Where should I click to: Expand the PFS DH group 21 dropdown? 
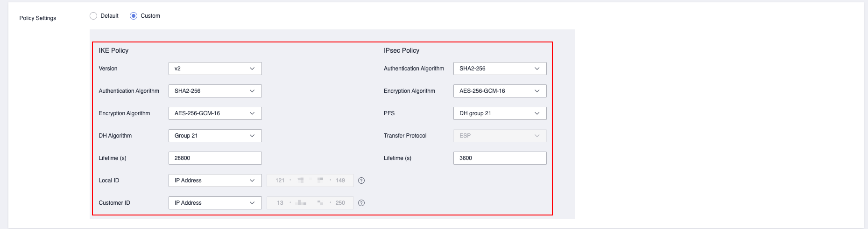point(500,113)
